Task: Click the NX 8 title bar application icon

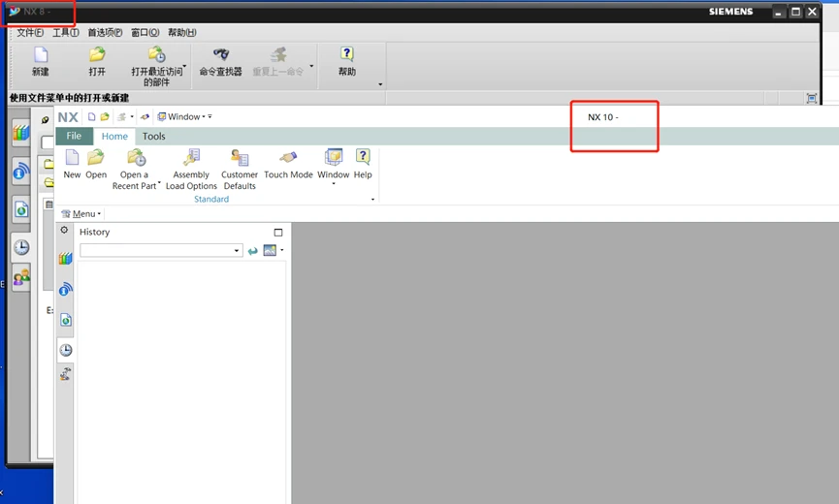Action: tap(14, 12)
